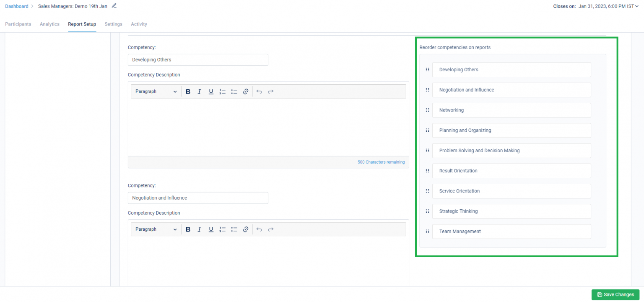The image size is (644, 302).
Task: Undo the last edit in the editor
Action: [259, 91]
